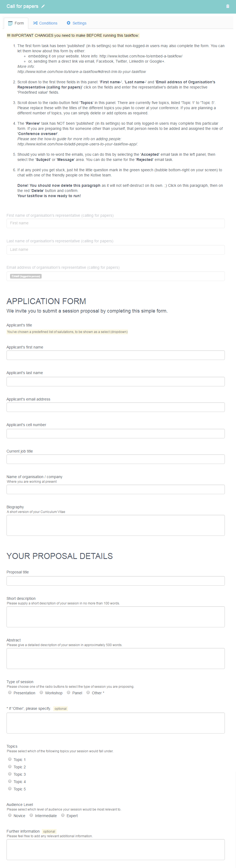
Task: Pick the 'Other *' session type option
Action: click(x=88, y=692)
